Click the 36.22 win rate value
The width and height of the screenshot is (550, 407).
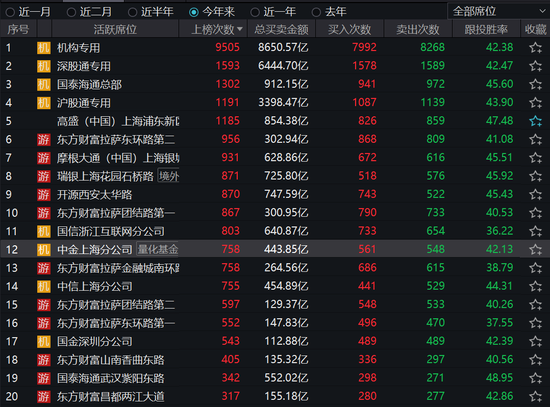pos(499,231)
